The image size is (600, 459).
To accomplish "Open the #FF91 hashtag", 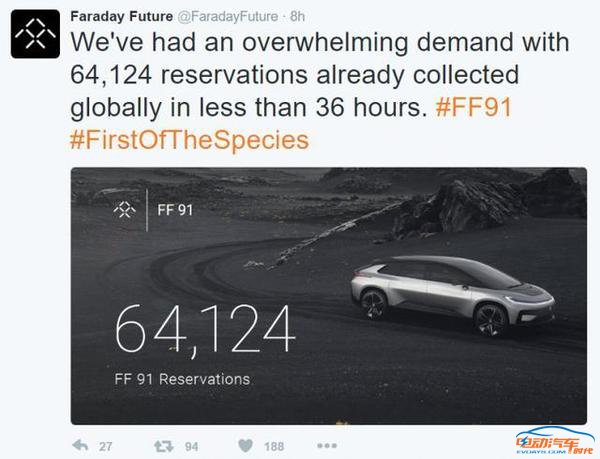I will click(x=473, y=107).
